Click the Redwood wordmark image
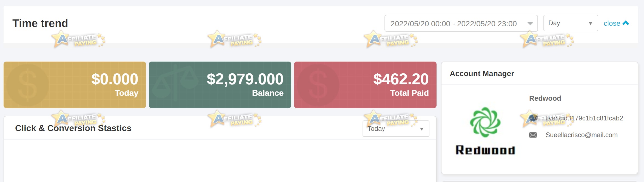Viewport: 644px width, 182px height. click(x=485, y=150)
